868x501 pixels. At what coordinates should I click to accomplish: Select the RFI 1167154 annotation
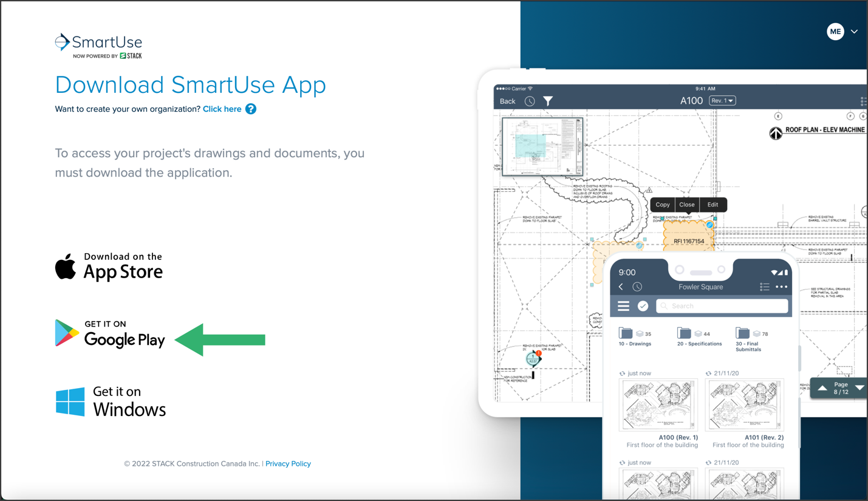coord(689,237)
